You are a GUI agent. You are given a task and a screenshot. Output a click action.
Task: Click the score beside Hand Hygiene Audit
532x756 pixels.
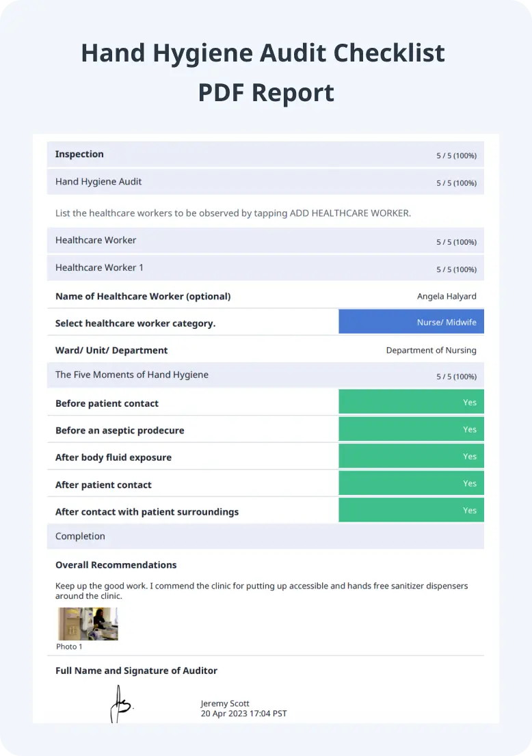(x=456, y=183)
